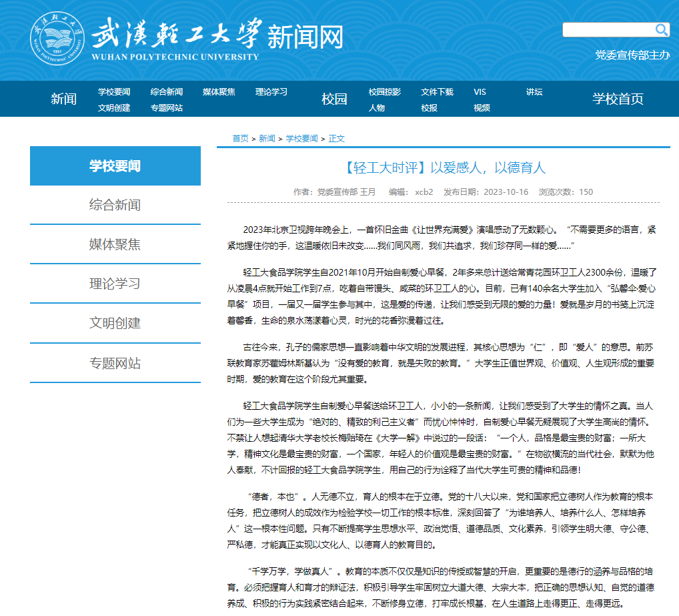The width and height of the screenshot is (679, 616).
Task: Focus the search input box
Action: [609, 29]
